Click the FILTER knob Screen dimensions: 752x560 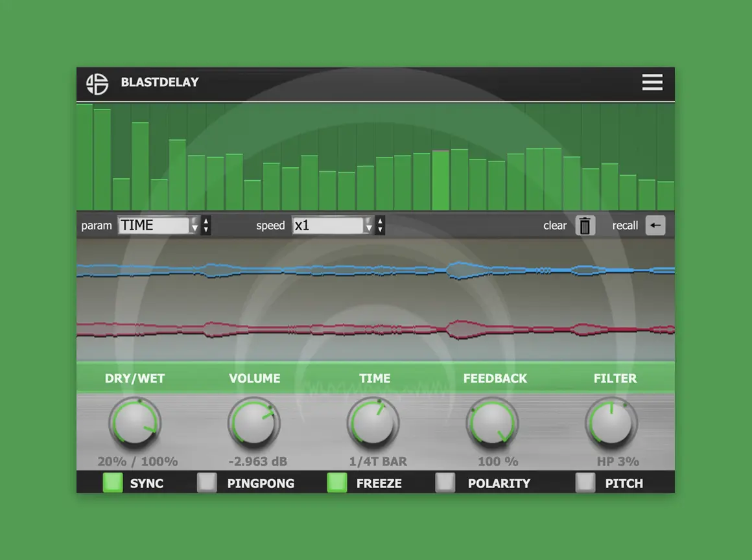[x=611, y=423]
